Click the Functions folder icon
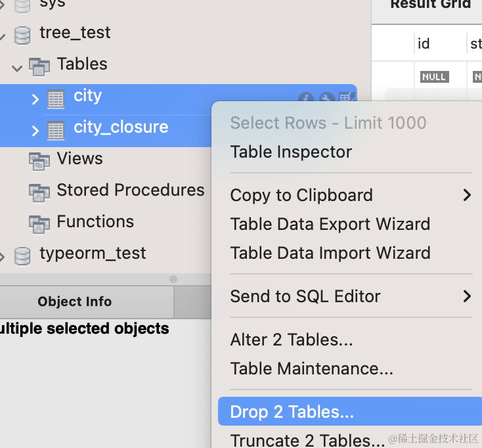The height and width of the screenshot is (448, 482). [x=39, y=224]
